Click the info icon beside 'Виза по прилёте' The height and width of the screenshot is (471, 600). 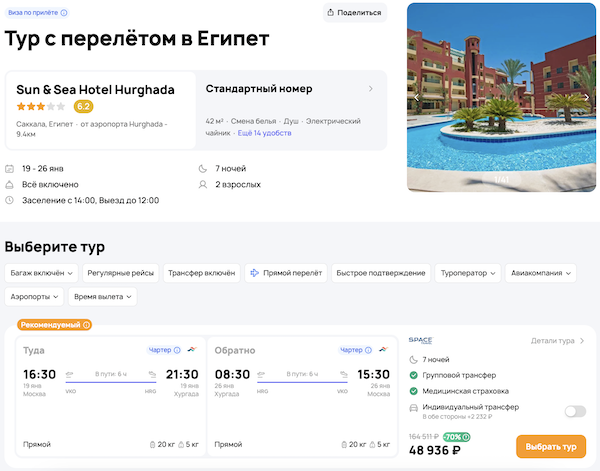point(64,13)
